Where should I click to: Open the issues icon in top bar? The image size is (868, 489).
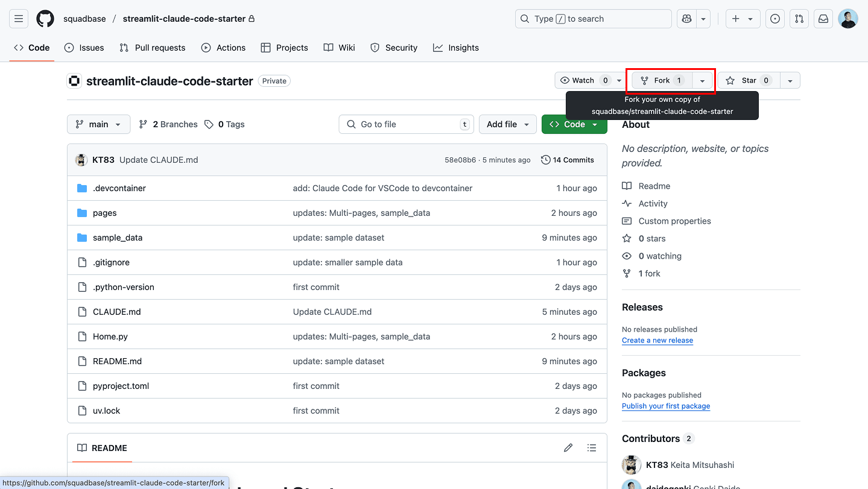pyautogui.click(x=775, y=19)
